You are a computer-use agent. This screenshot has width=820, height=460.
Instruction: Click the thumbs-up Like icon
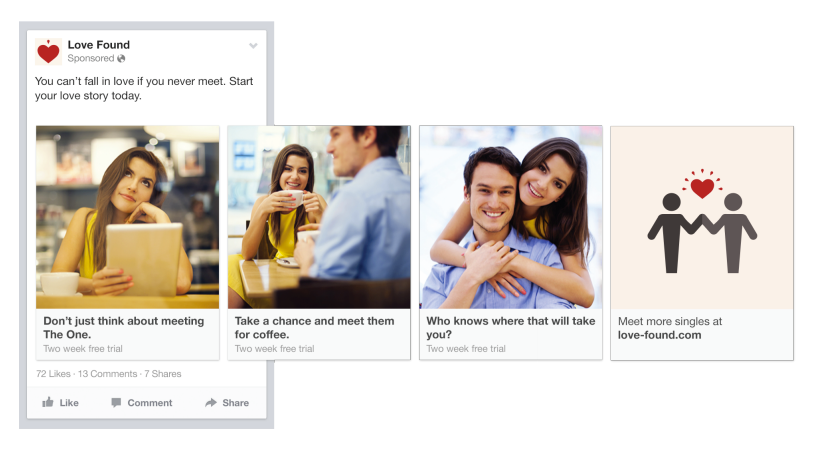pyautogui.click(x=48, y=402)
